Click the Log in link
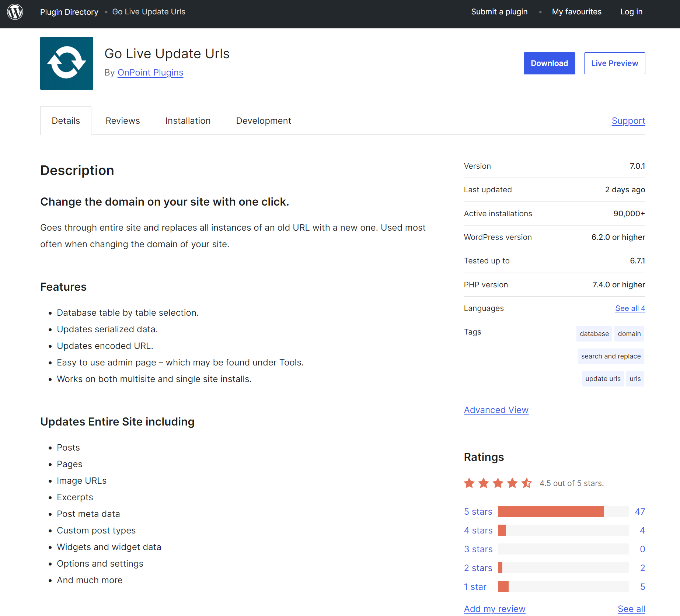Screen dimensions: 680x616 tap(631, 12)
